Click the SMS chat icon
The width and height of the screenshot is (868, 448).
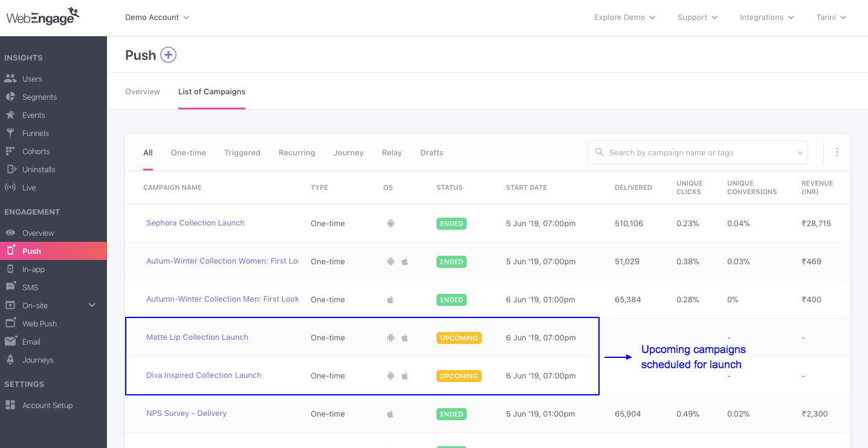(10, 287)
